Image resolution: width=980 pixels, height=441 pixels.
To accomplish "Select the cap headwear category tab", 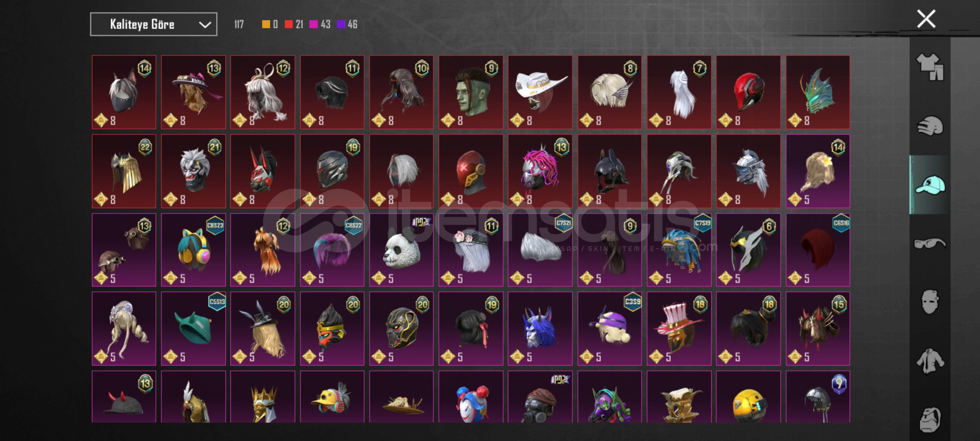I will point(930,185).
